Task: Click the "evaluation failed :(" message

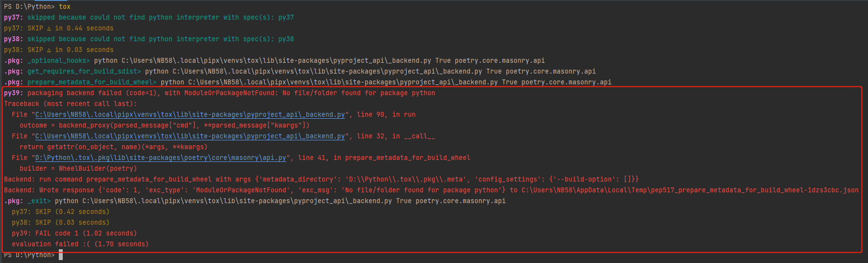Action: 80,244
